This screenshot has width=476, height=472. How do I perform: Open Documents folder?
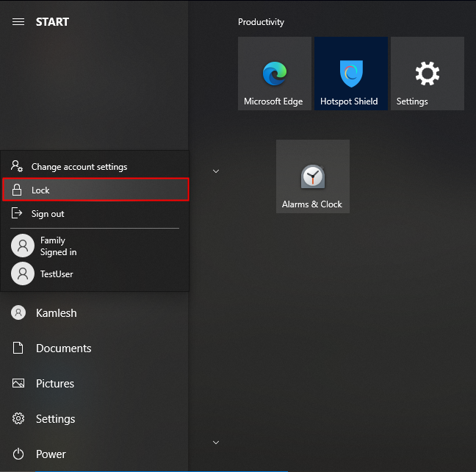tap(94, 348)
